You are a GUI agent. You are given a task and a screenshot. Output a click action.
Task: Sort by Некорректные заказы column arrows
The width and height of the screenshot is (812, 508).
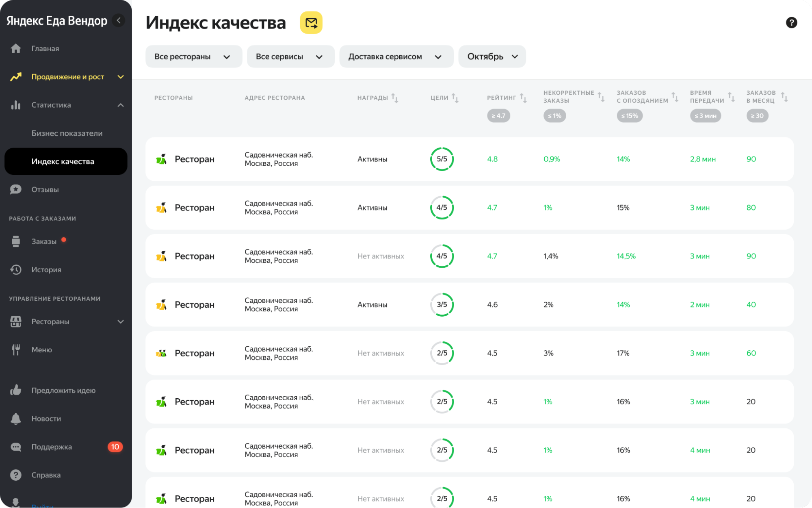point(601,97)
